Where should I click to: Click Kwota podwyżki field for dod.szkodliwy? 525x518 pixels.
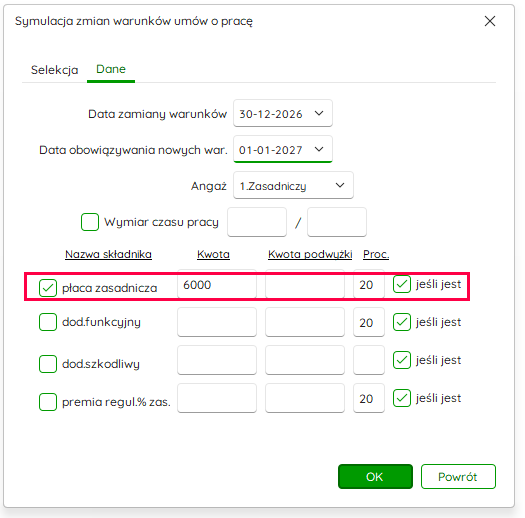click(305, 360)
